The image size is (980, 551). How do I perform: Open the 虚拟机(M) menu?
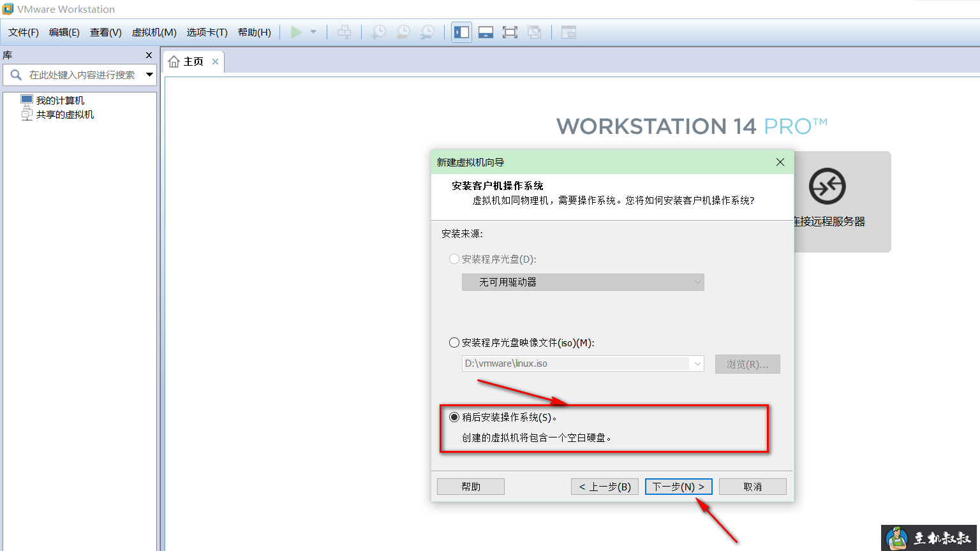tap(154, 32)
